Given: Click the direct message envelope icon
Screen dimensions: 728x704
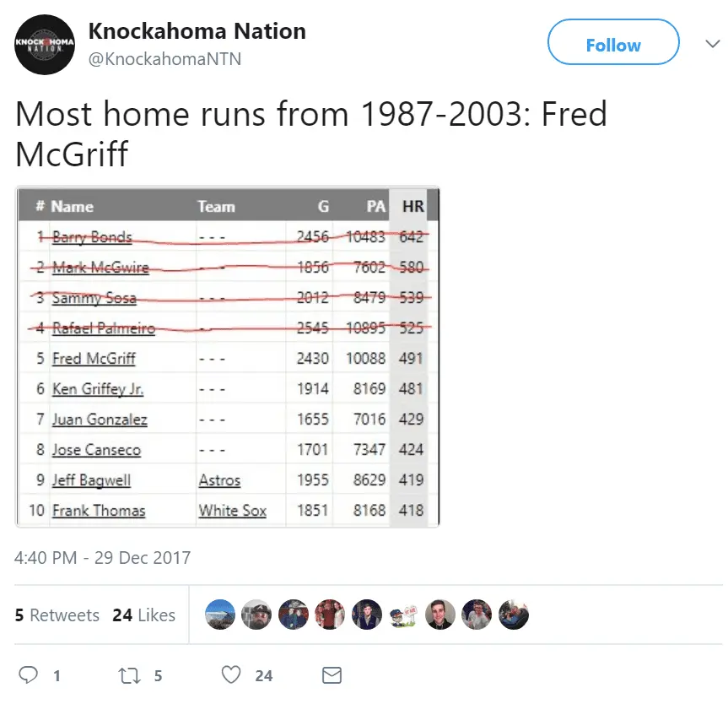Looking at the screenshot, I should tap(332, 675).
